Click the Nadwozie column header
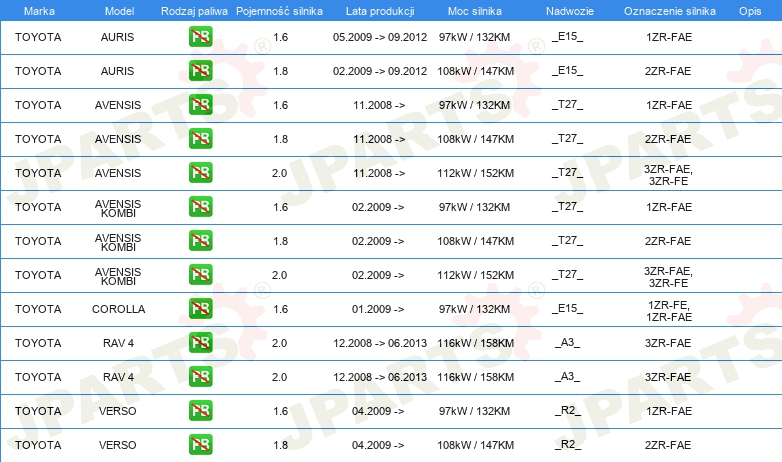The image size is (782, 462). tap(570, 11)
